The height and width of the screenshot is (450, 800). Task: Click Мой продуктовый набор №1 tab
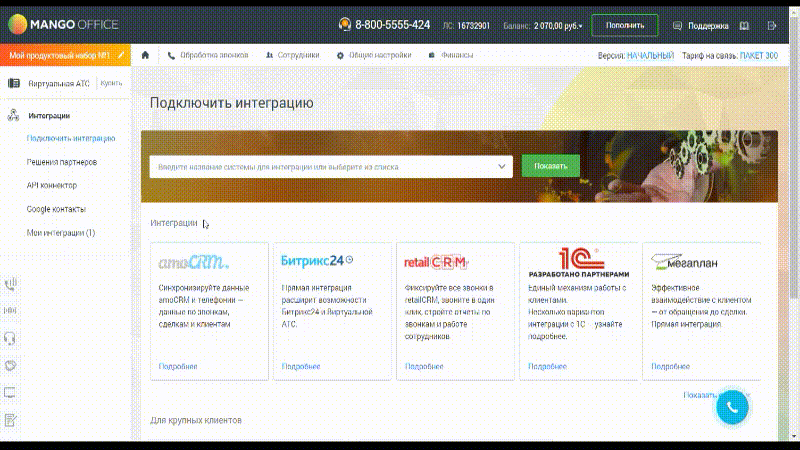click(x=65, y=55)
